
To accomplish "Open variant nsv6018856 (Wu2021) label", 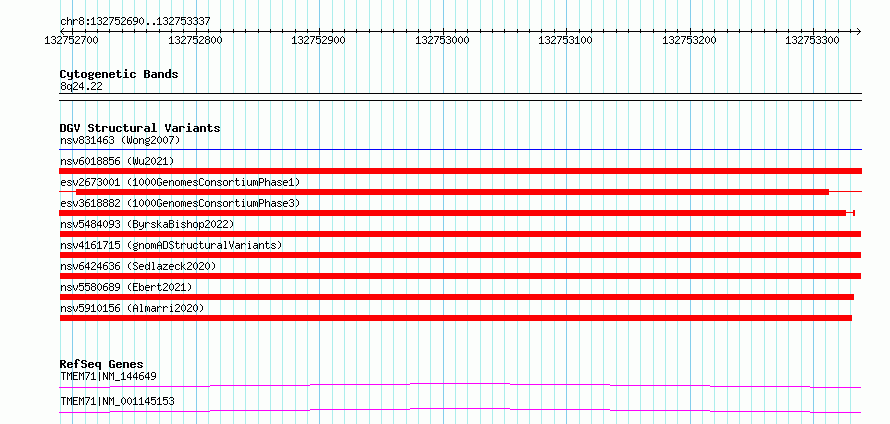I will (x=117, y=161).
